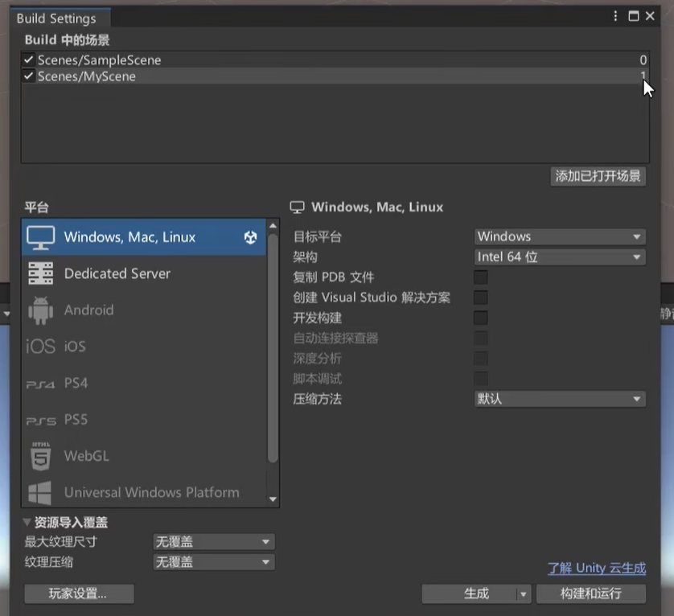Viewport: 674px width, 616px height.
Task: Open the 生成 button's dropdown arrow
Action: coord(523,594)
